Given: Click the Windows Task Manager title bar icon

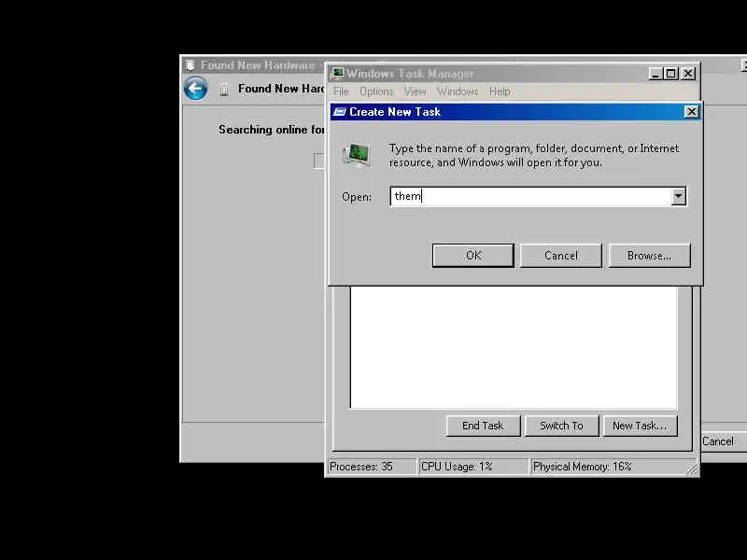Looking at the screenshot, I should click(x=338, y=74).
